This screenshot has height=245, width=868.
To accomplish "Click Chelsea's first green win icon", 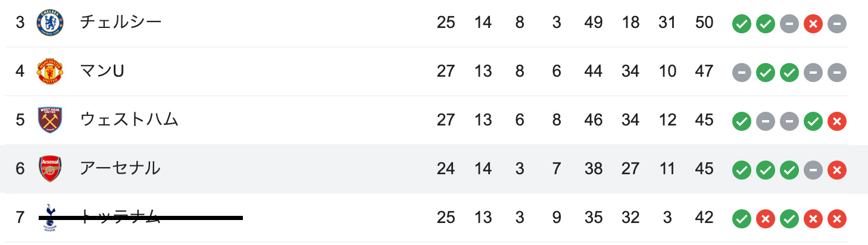I will [x=741, y=24].
